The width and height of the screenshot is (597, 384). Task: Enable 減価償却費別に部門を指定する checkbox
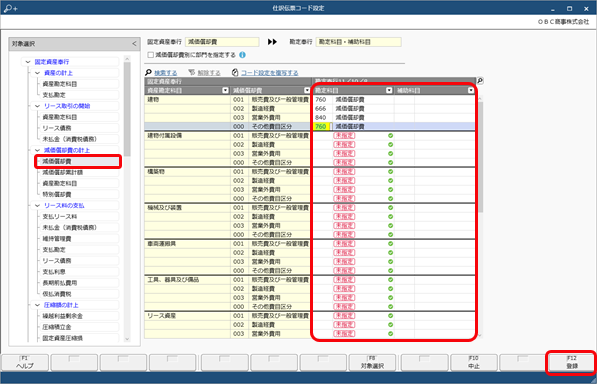[151, 55]
